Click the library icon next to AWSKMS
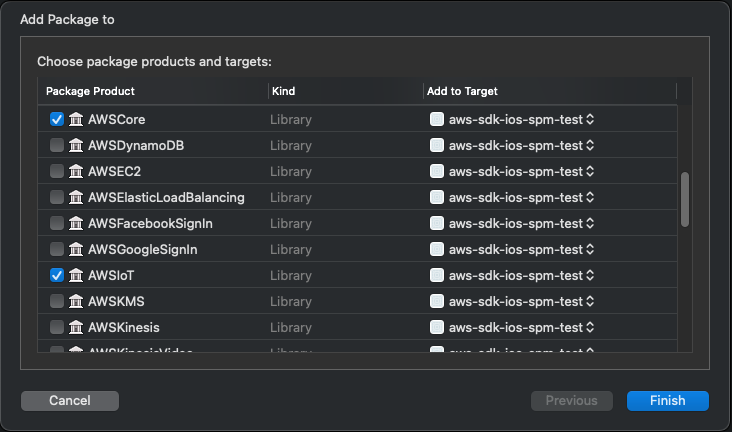Screen dimensions: 732x432 coord(76,301)
